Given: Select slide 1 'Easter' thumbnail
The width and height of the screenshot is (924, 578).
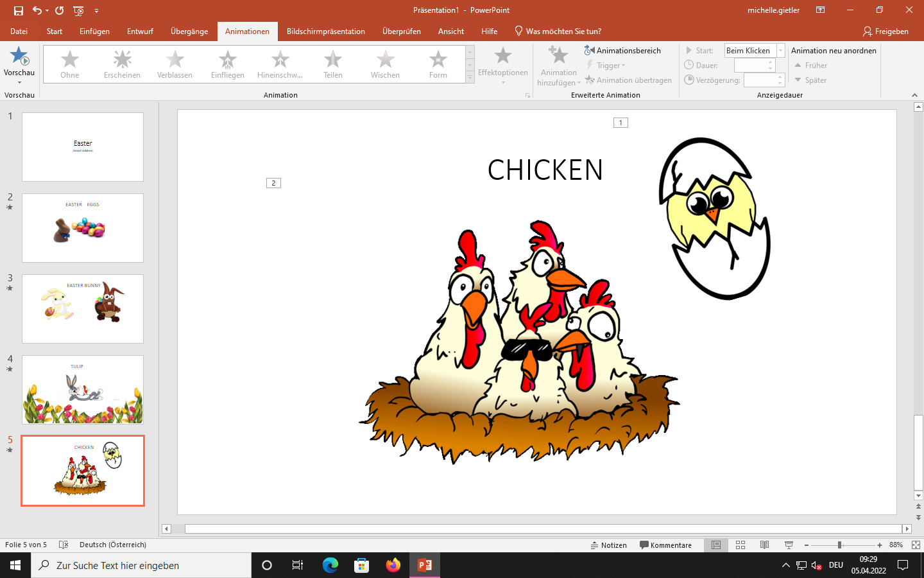Looking at the screenshot, I should (x=83, y=147).
